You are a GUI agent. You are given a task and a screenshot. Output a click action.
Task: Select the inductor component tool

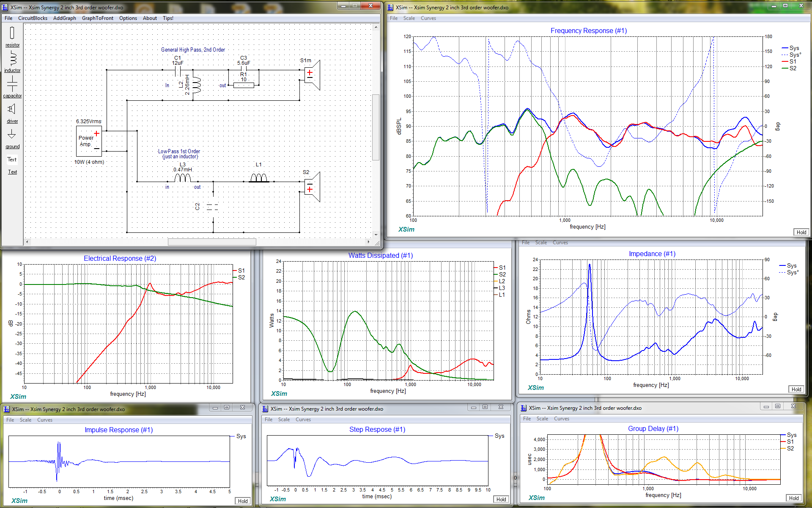[x=12, y=62]
